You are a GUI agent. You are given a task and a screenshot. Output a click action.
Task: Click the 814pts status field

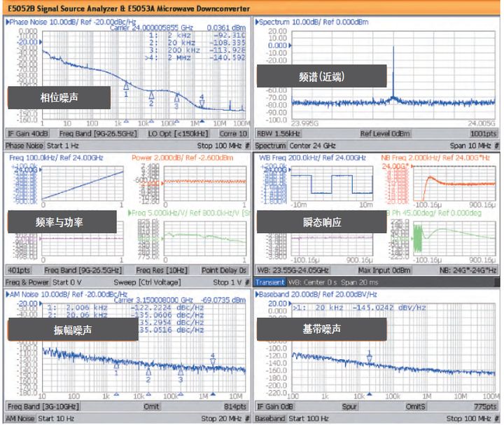pos(235,407)
